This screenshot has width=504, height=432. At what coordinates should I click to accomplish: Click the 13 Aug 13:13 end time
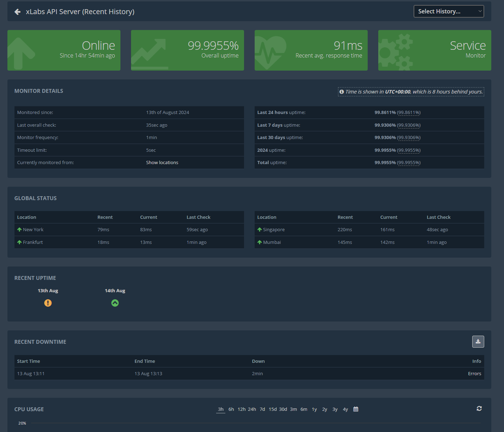148,374
